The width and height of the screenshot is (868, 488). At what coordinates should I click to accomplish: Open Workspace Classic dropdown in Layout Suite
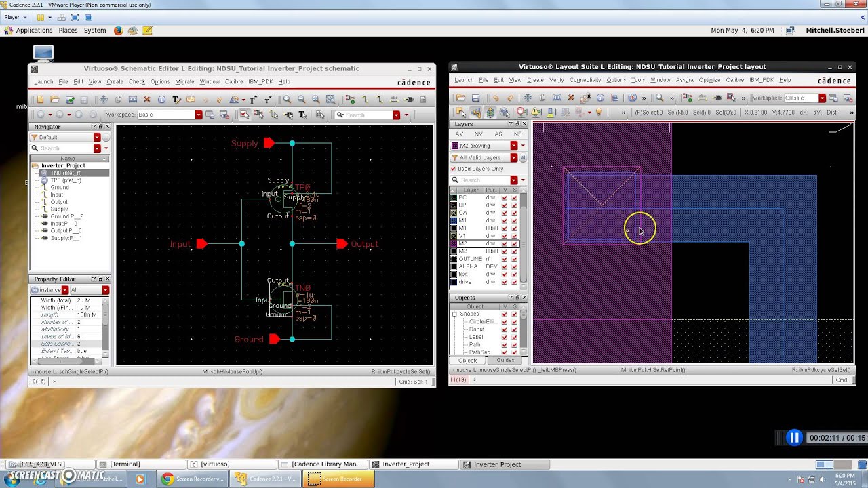pyautogui.click(x=822, y=98)
